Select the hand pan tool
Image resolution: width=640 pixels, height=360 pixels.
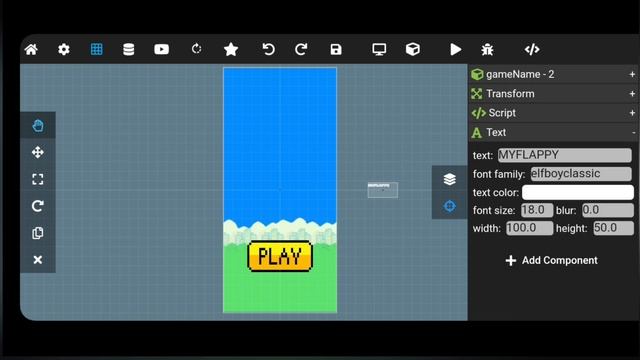click(38, 126)
